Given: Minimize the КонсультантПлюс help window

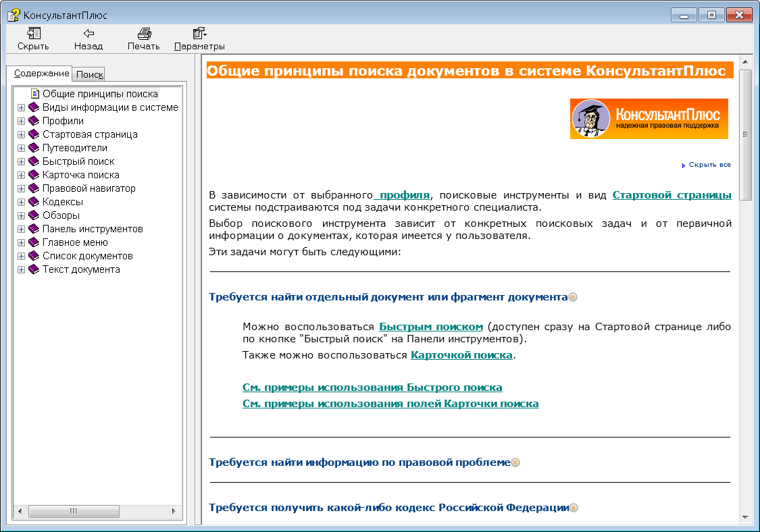Looking at the screenshot, I should point(684,15).
